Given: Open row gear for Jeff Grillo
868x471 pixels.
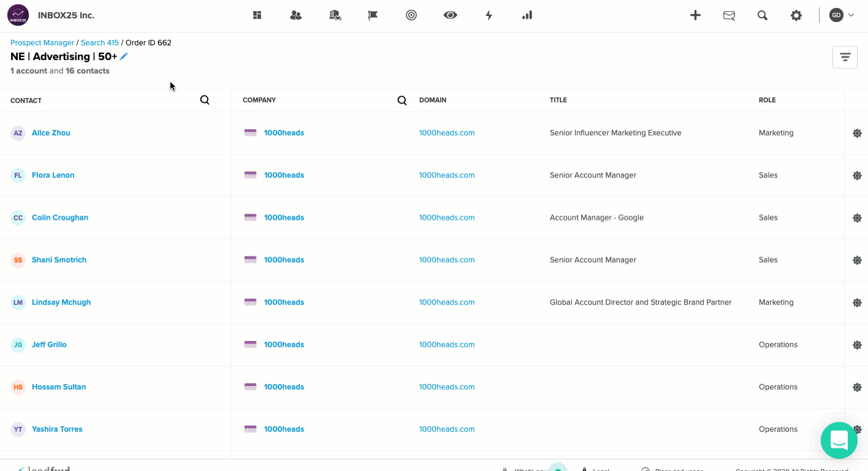Looking at the screenshot, I should click(x=857, y=345).
